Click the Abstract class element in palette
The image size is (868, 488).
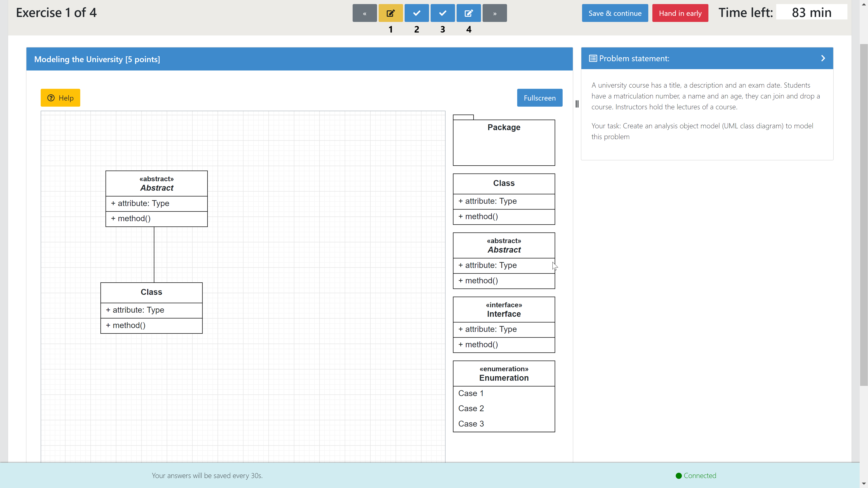[504, 260]
